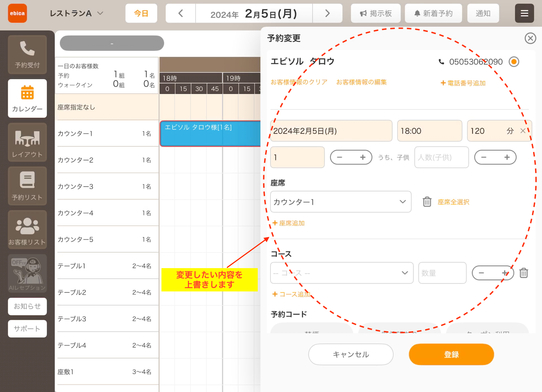Expand the レストランA restaurant selector
This screenshot has height=392, width=542.
76,13
